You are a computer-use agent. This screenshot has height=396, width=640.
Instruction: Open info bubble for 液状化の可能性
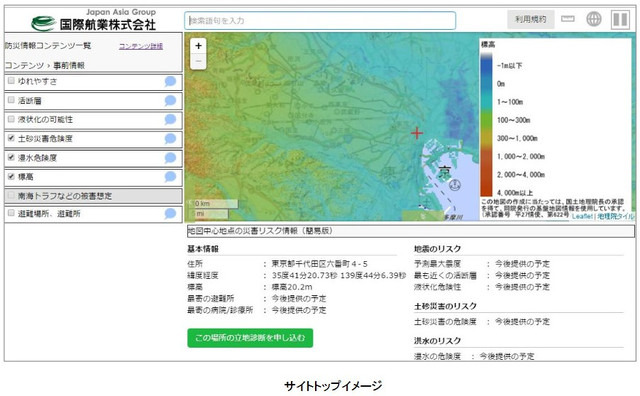coord(170,119)
